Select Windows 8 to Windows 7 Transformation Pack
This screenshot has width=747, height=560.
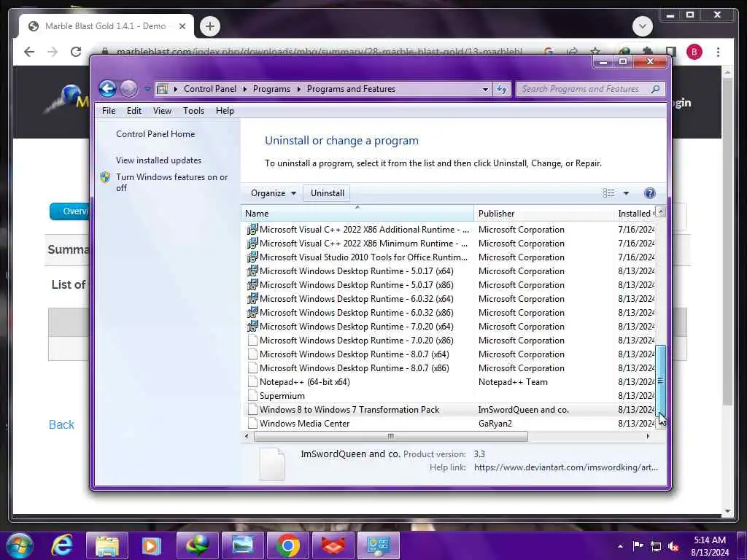[450, 410]
